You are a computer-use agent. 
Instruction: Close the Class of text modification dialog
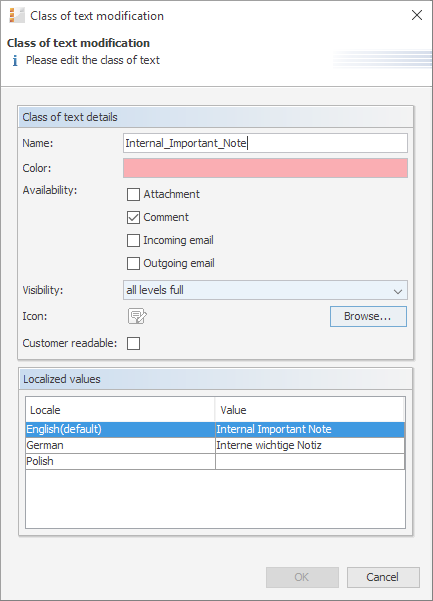(417, 15)
